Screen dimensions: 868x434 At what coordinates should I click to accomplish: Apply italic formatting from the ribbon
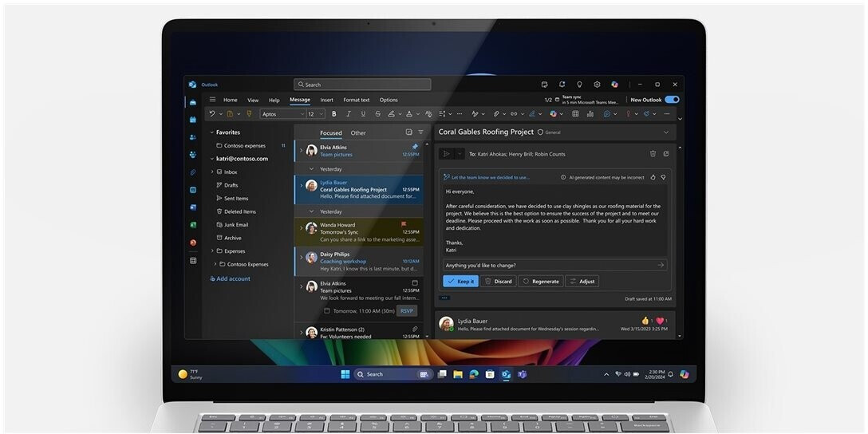pyautogui.click(x=349, y=114)
